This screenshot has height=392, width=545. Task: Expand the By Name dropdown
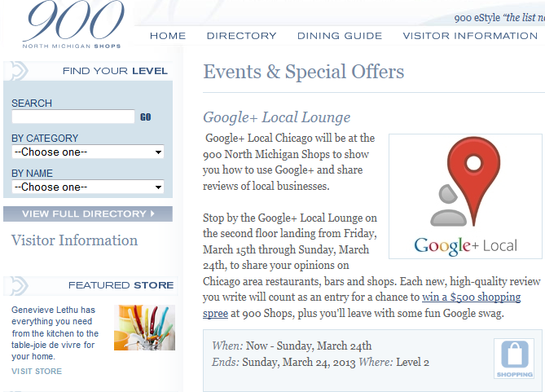click(88, 187)
